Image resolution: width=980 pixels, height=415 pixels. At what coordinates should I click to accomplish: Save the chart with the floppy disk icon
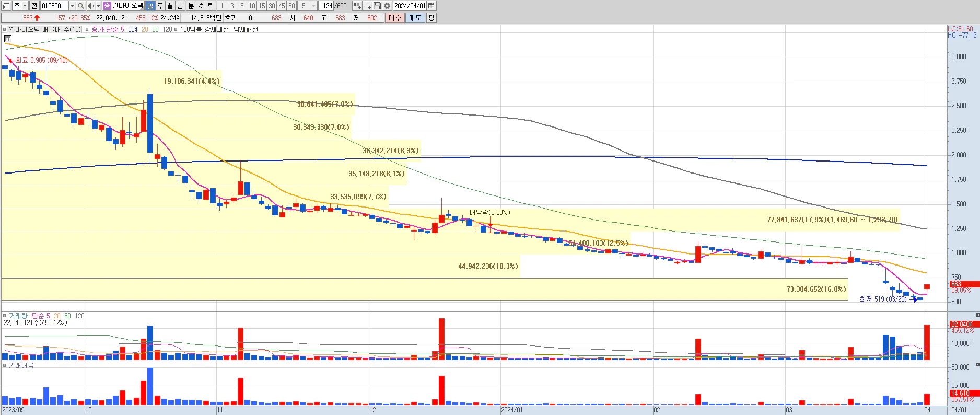click(x=377, y=6)
